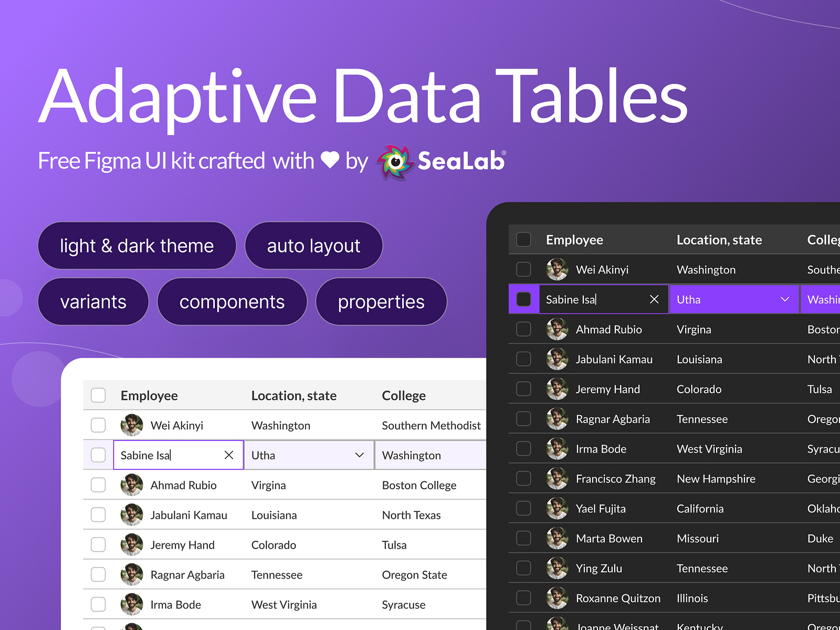
Task: Open the Utha state dropdown in the light table
Action: pyautogui.click(x=360, y=455)
